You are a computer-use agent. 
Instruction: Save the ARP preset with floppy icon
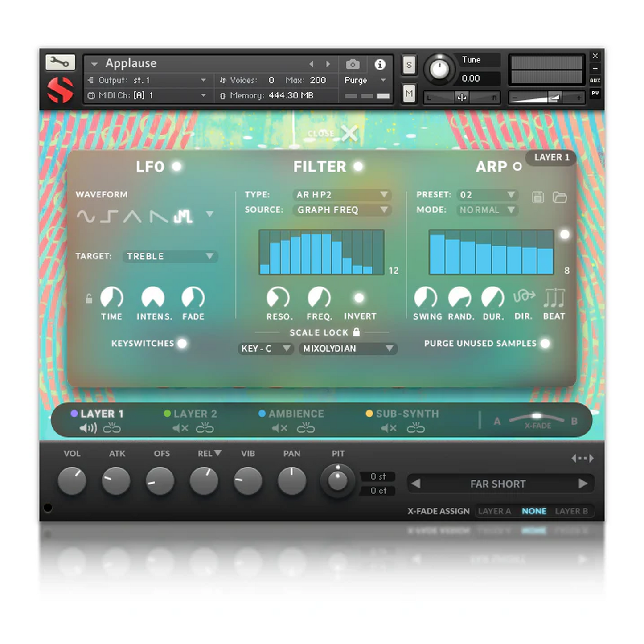point(538,197)
